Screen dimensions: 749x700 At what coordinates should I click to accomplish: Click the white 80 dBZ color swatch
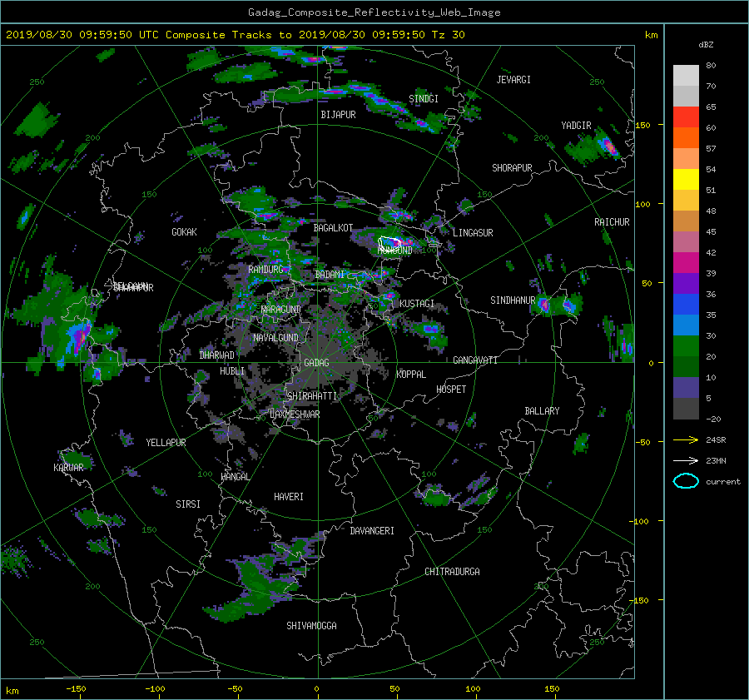coord(686,75)
